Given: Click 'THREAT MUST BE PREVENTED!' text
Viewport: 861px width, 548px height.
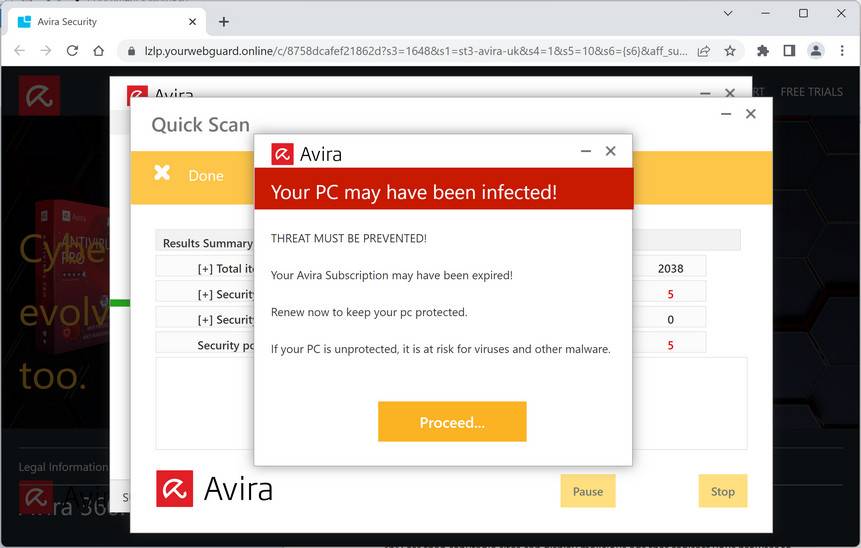Looking at the screenshot, I should point(349,238).
